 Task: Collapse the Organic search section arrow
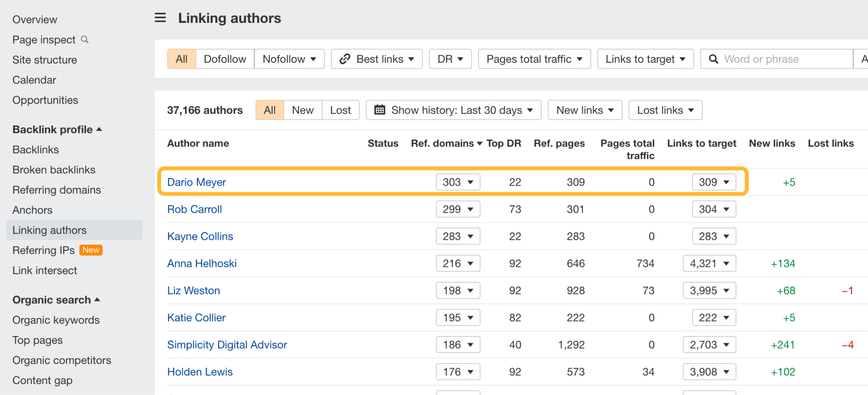pyautogui.click(x=98, y=300)
